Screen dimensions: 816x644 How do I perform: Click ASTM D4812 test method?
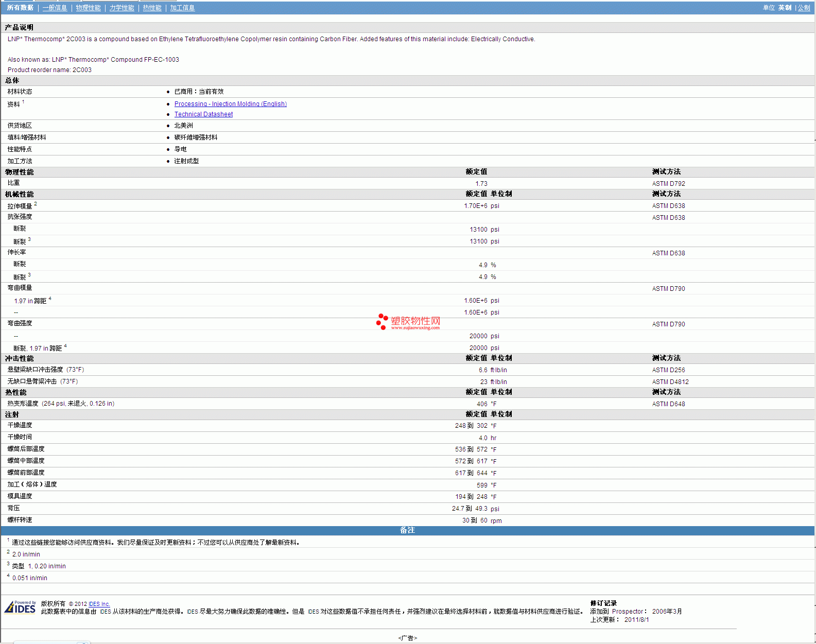(x=670, y=382)
